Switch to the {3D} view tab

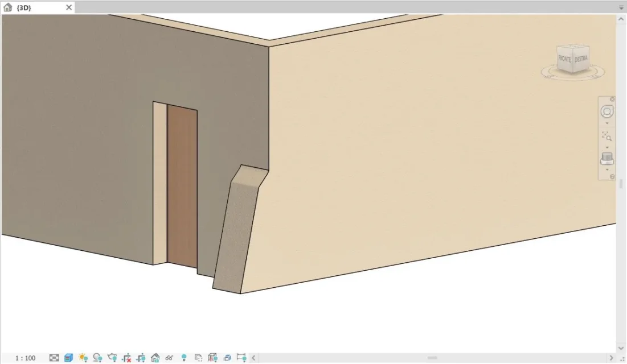24,7
